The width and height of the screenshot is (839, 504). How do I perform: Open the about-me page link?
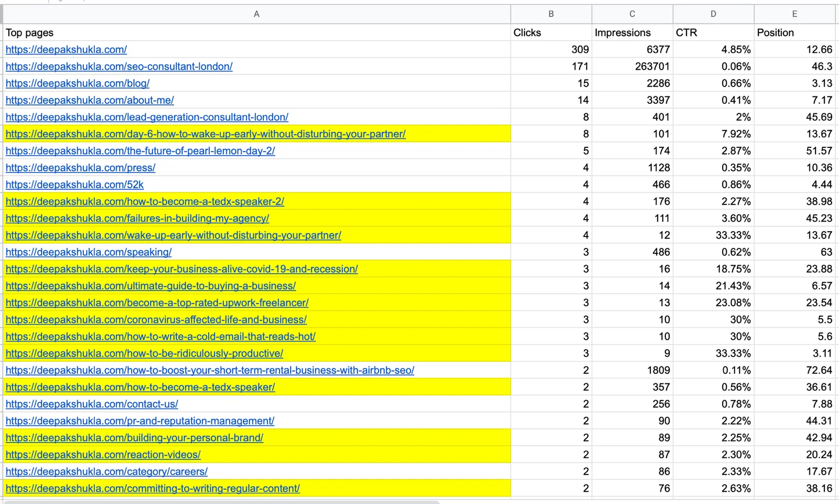pyautogui.click(x=90, y=100)
